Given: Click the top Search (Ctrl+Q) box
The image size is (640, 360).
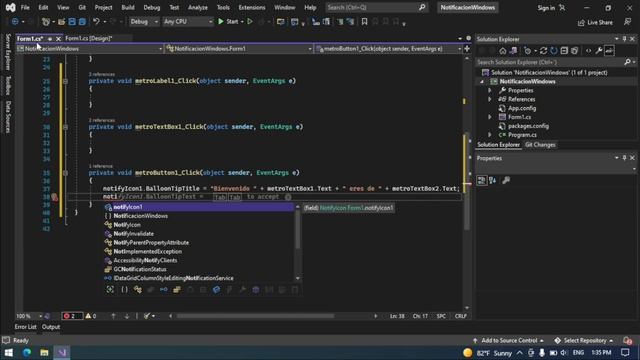Looking at the screenshot, I should coord(376,7).
